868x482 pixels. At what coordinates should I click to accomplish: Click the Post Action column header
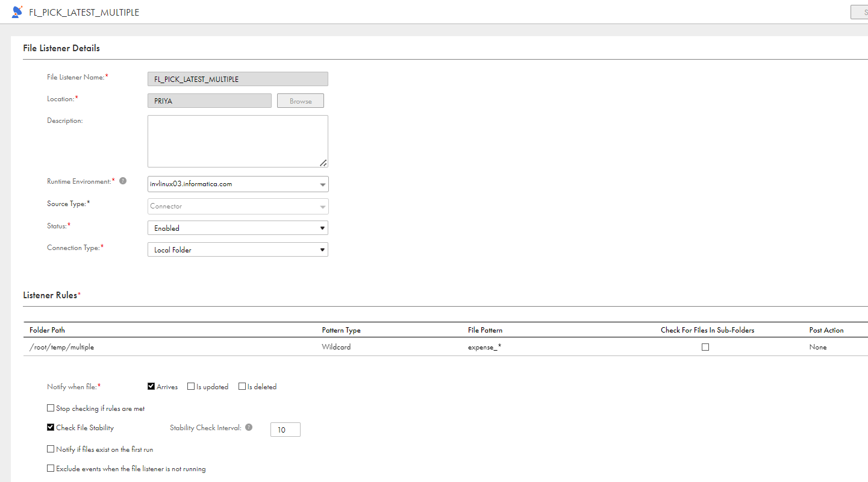point(826,330)
